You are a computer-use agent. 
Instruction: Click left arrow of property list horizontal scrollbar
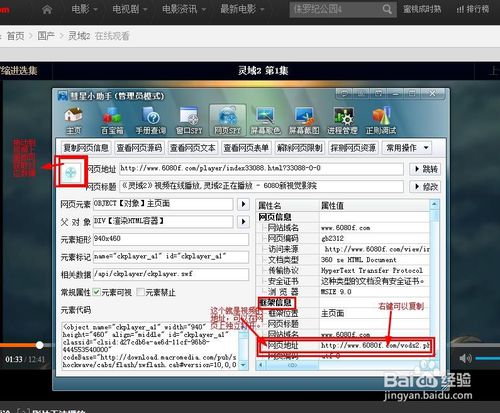261,365
